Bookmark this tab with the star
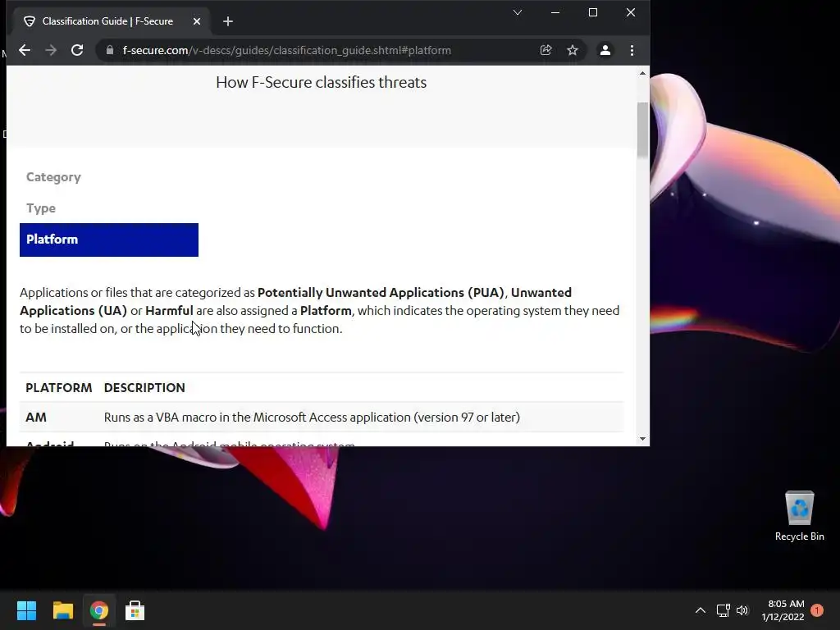 coord(572,50)
